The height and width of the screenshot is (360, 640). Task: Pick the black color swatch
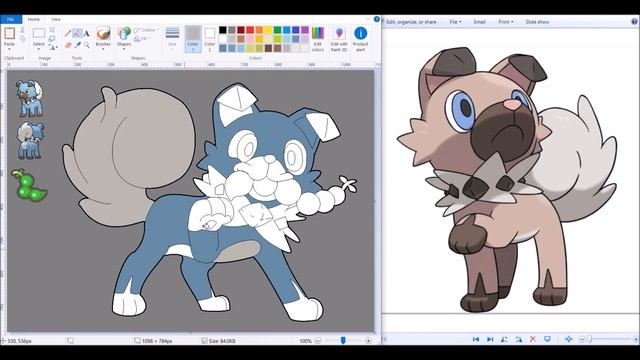coord(222,30)
